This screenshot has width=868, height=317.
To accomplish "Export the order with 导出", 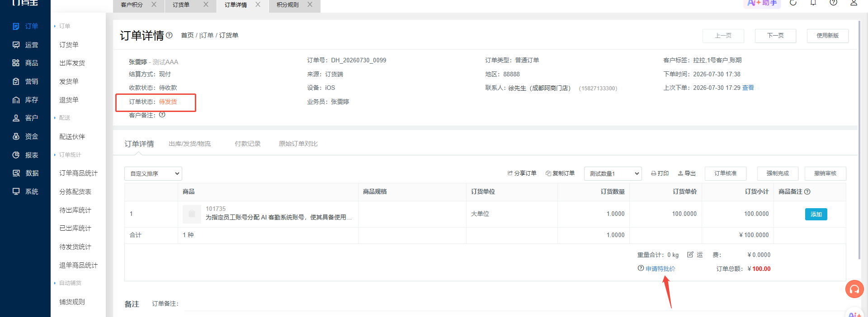I will pos(687,173).
